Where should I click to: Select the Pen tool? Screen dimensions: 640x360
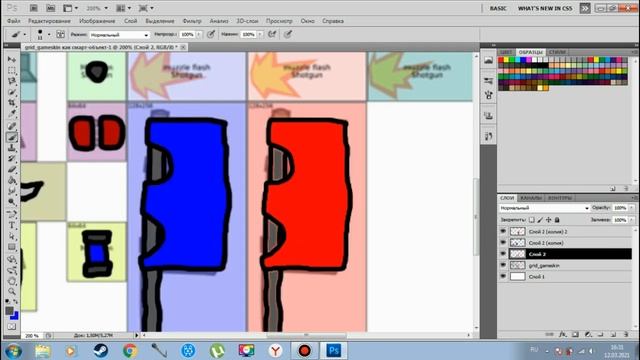pos(11,214)
